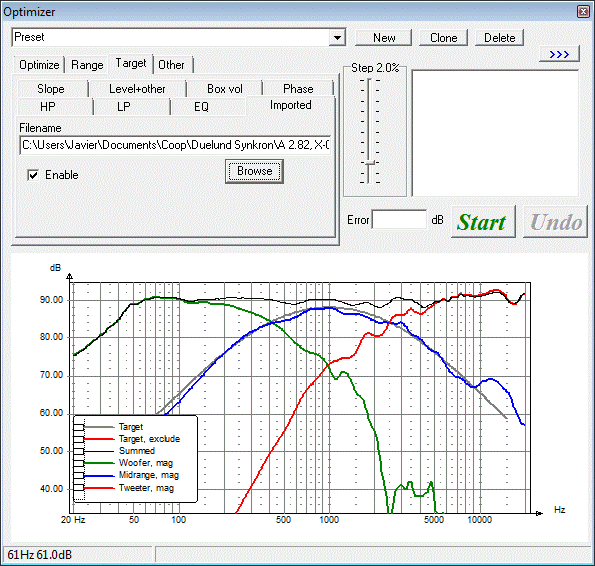The image size is (595, 566).
Task: Open the Range tab
Action: pyautogui.click(x=87, y=65)
